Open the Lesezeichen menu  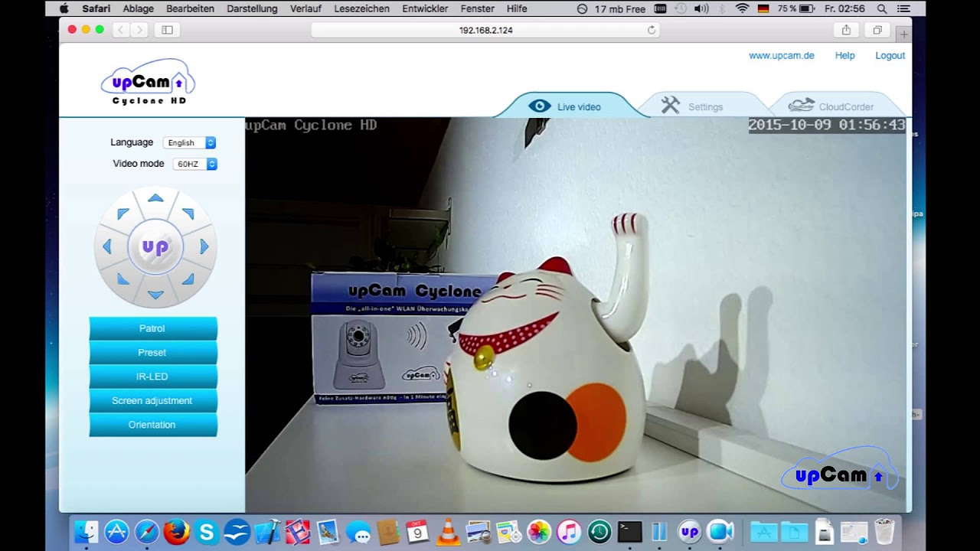(x=361, y=8)
